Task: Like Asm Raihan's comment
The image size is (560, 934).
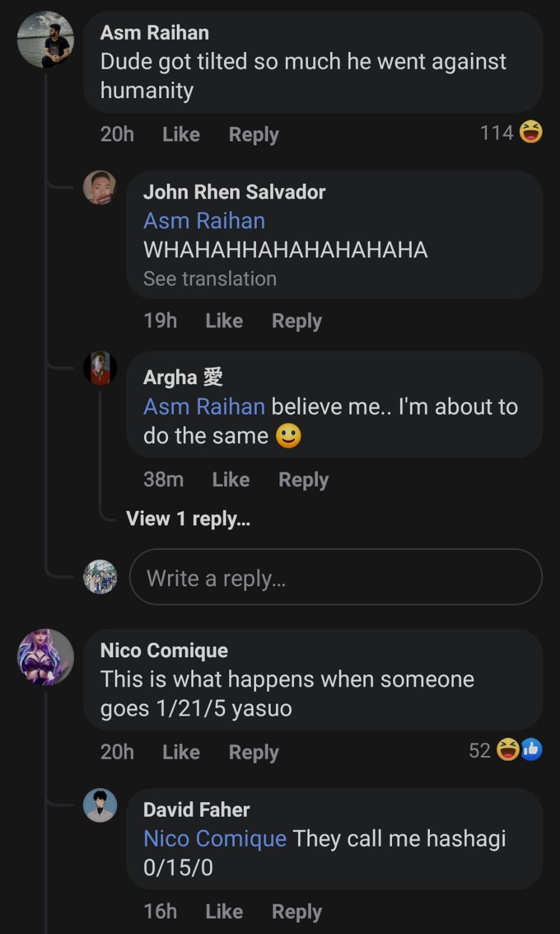Action: click(x=181, y=134)
